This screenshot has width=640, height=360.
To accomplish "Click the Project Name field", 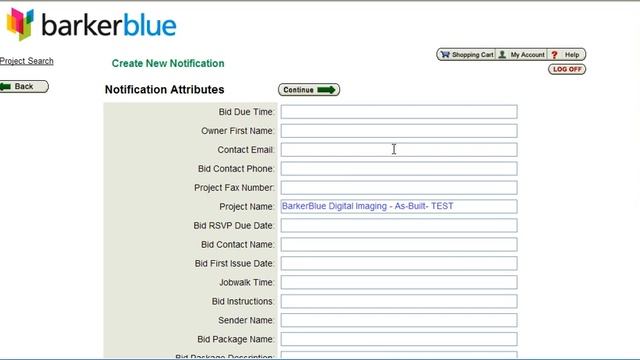I will tap(399, 207).
